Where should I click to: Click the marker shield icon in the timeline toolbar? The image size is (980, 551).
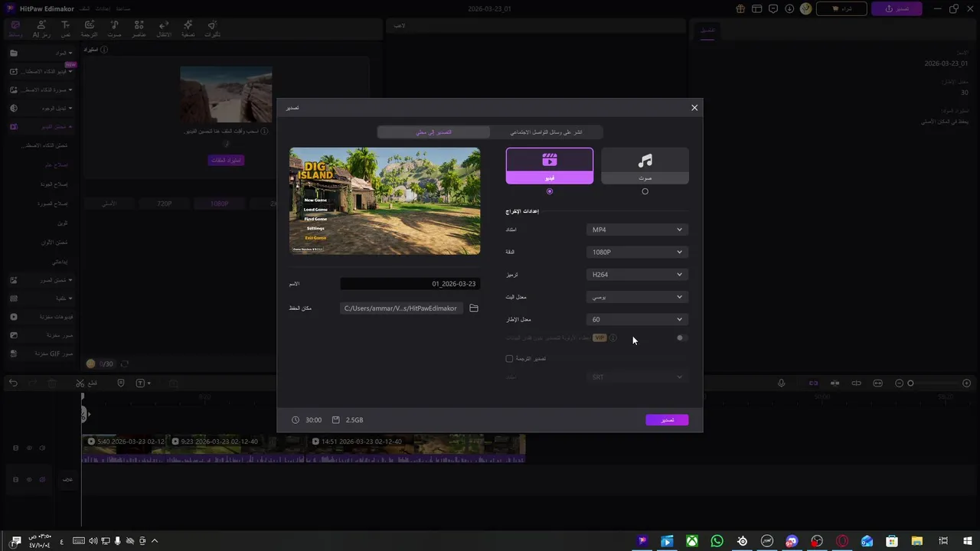point(121,383)
